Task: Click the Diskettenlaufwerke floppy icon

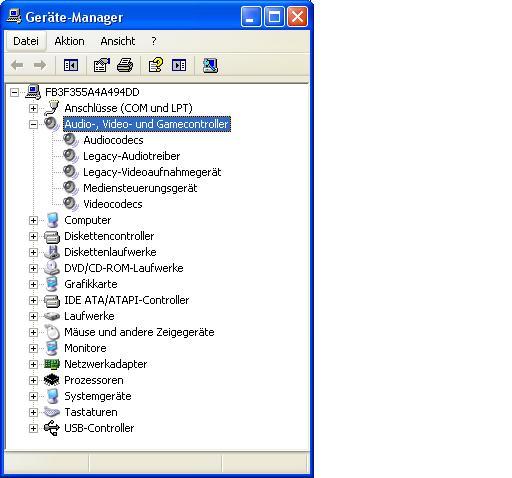Action: click(x=52, y=252)
